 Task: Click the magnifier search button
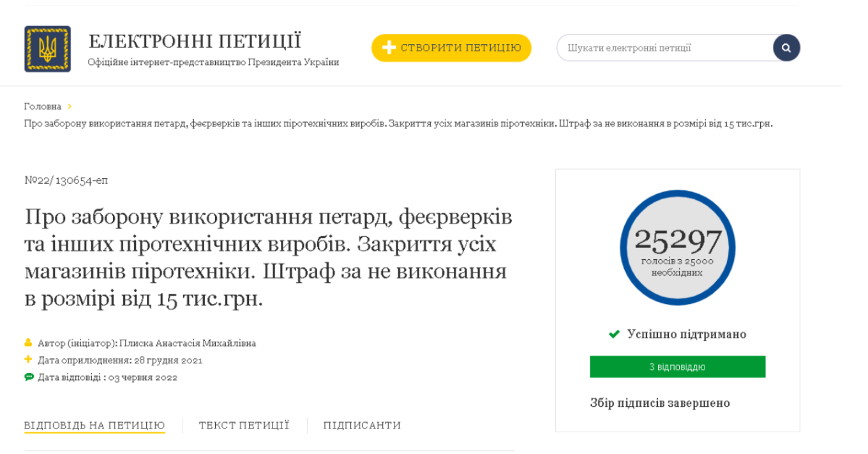pyautogui.click(x=786, y=48)
